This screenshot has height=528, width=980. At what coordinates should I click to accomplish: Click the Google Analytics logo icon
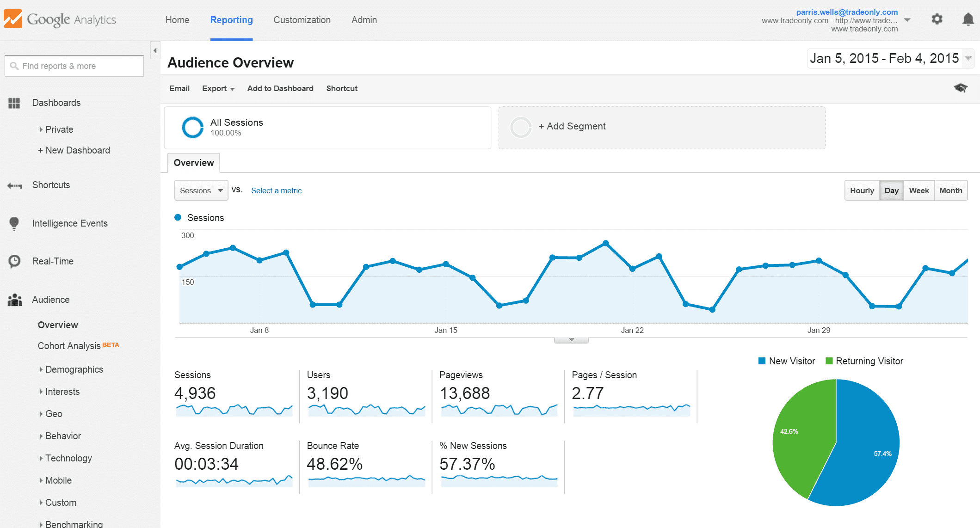tap(13, 20)
